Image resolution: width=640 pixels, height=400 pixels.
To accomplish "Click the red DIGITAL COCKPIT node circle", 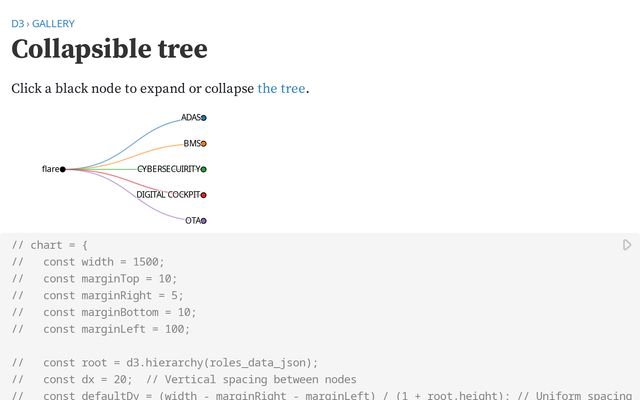I will tap(204, 195).
